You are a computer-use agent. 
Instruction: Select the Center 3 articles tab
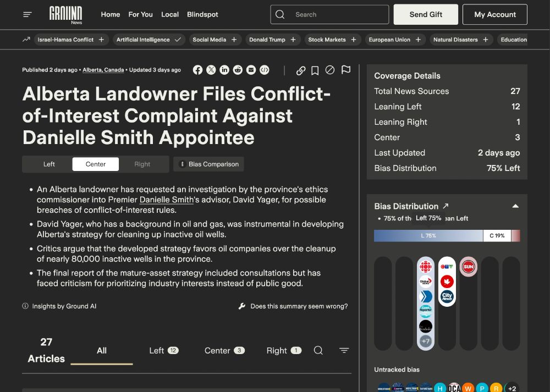[x=224, y=351]
